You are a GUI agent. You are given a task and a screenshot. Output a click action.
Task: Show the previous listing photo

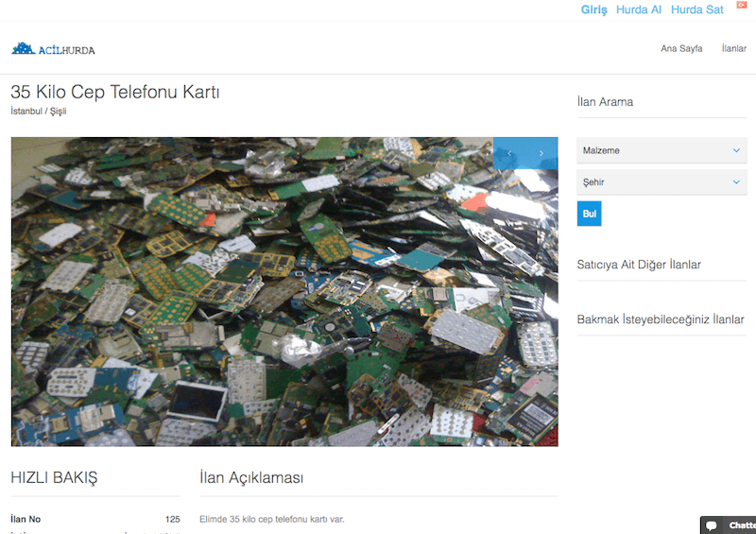tap(509, 153)
